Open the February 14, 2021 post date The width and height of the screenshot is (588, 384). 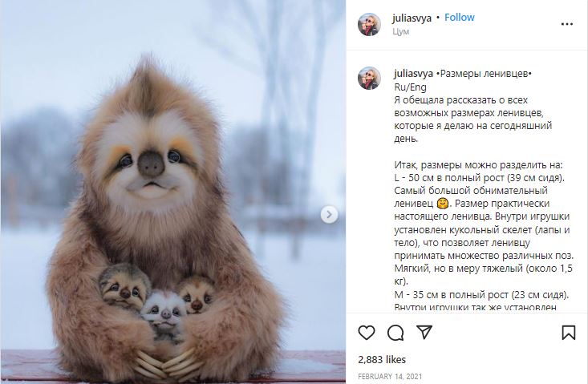coord(390,377)
